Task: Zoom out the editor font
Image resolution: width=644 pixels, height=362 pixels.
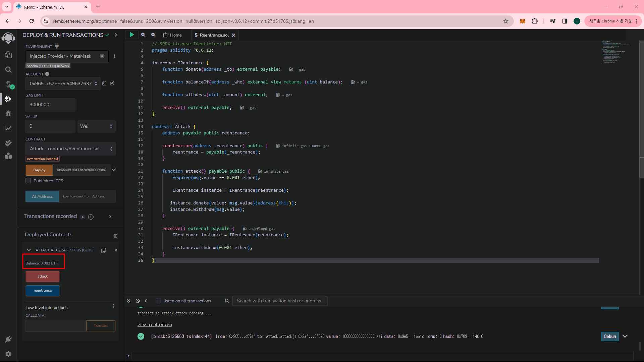Action: (x=143, y=35)
